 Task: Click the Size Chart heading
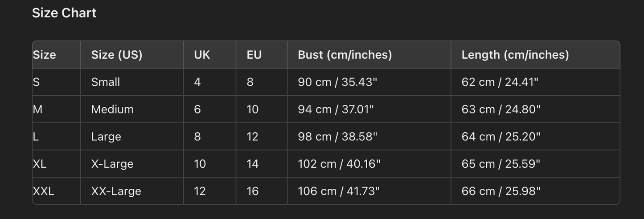[64, 13]
